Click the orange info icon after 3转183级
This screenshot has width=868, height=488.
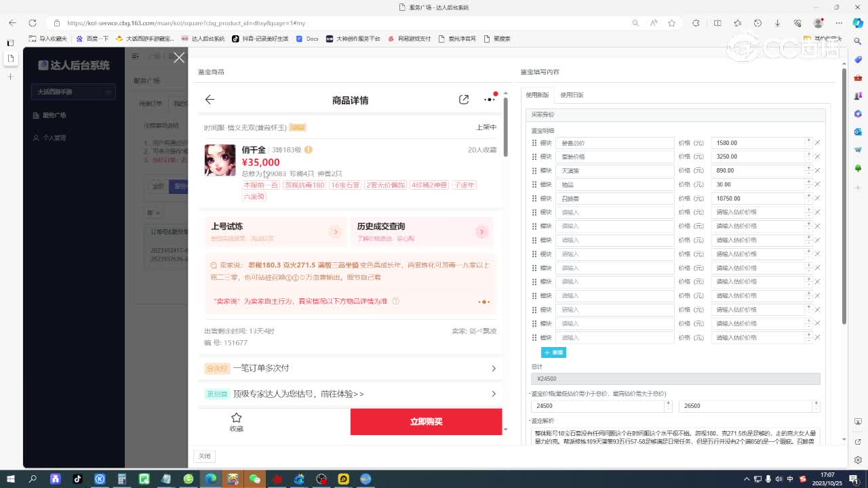309,150
